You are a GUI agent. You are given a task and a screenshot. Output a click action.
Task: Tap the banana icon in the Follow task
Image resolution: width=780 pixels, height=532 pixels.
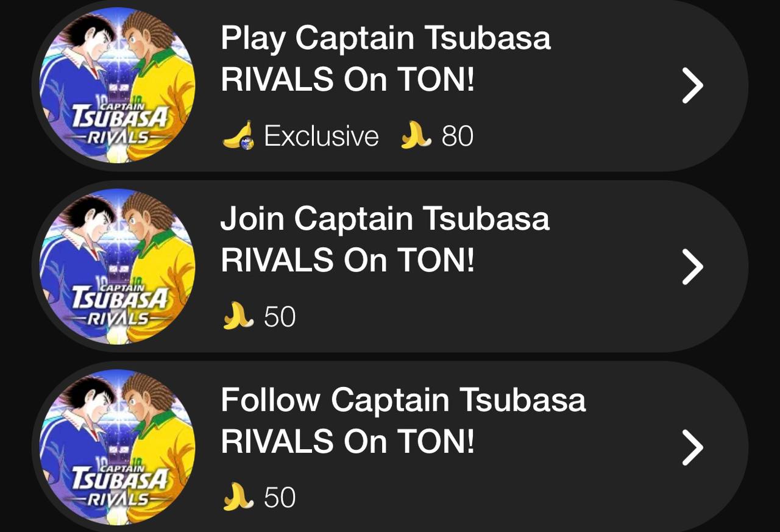tap(238, 498)
